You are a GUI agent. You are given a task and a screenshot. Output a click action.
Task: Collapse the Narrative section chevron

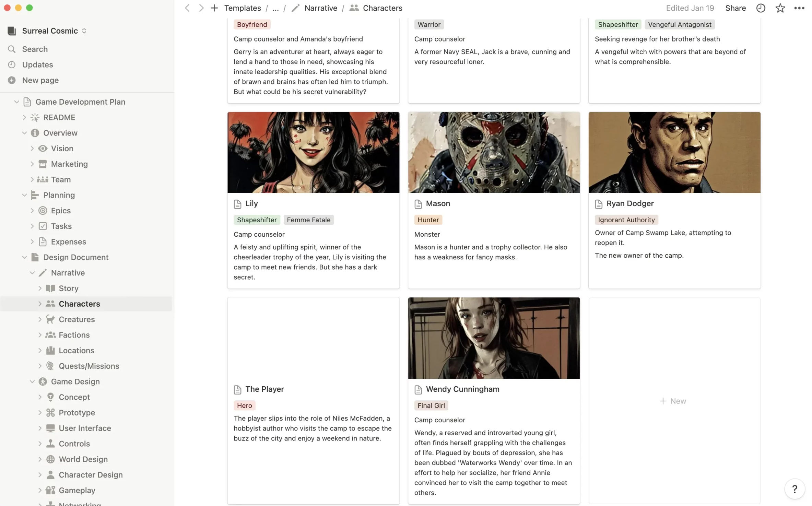(x=32, y=273)
